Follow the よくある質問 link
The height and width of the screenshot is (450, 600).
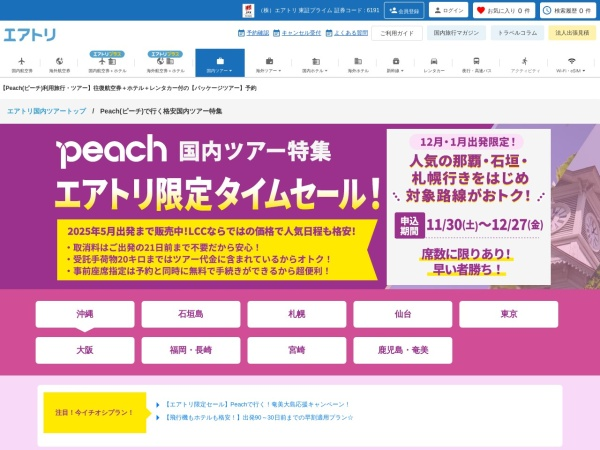351,33
